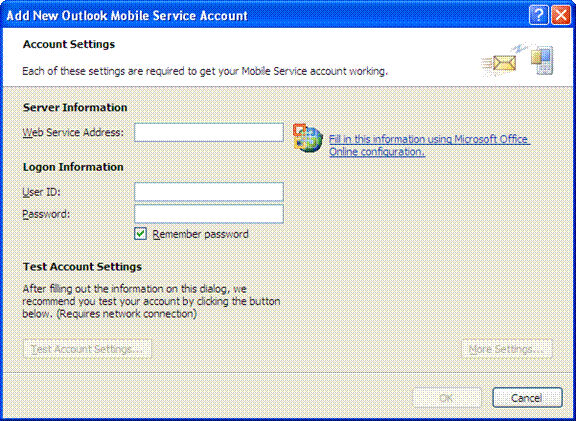Viewport: 576px width, 421px height.
Task: Focus the Web Service Address text field
Action: tap(209, 132)
